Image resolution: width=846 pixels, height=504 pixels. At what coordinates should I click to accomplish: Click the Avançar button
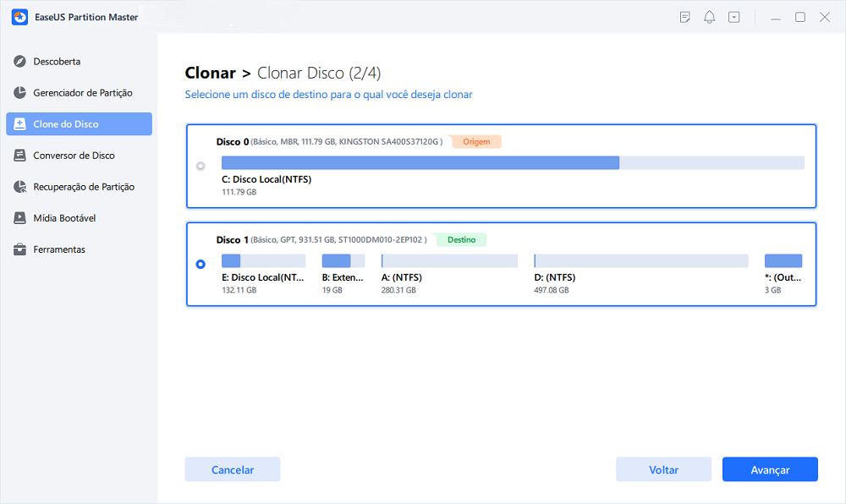coord(770,469)
